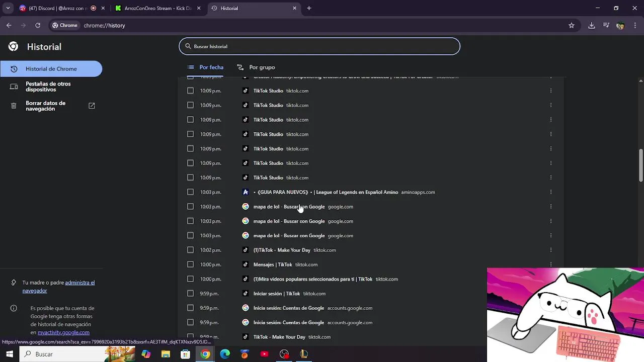Viewport: 644px width, 362px height.
Task: Open Borrar datos de navegación
Action: (x=51, y=106)
